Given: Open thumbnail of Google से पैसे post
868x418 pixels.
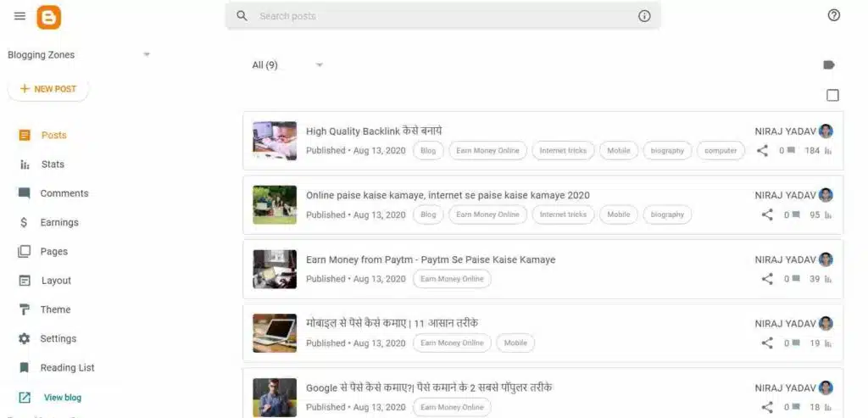Looking at the screenshot, I should (275, 398).
